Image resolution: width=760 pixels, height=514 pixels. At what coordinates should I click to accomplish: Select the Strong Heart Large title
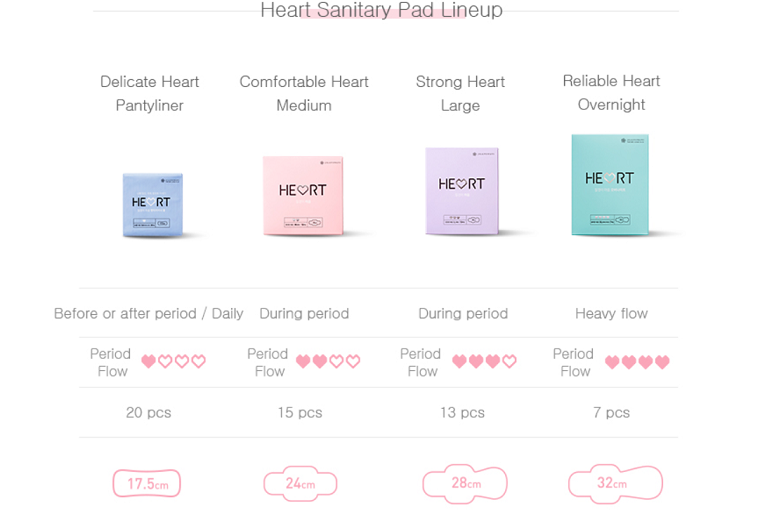point(460,93)
